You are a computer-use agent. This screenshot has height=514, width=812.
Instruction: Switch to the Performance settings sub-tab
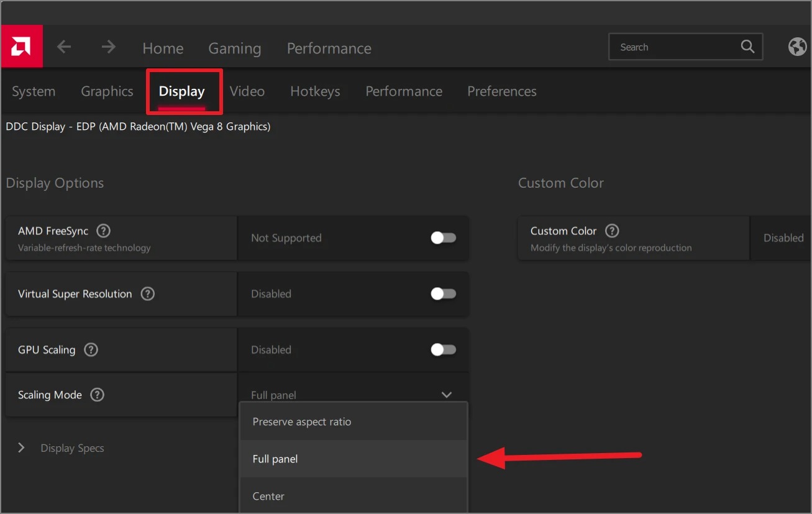point(404,91)
